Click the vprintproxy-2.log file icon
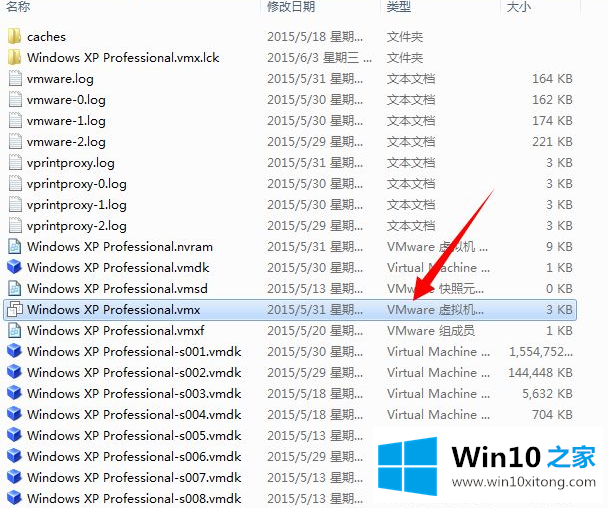 point(15,225)
